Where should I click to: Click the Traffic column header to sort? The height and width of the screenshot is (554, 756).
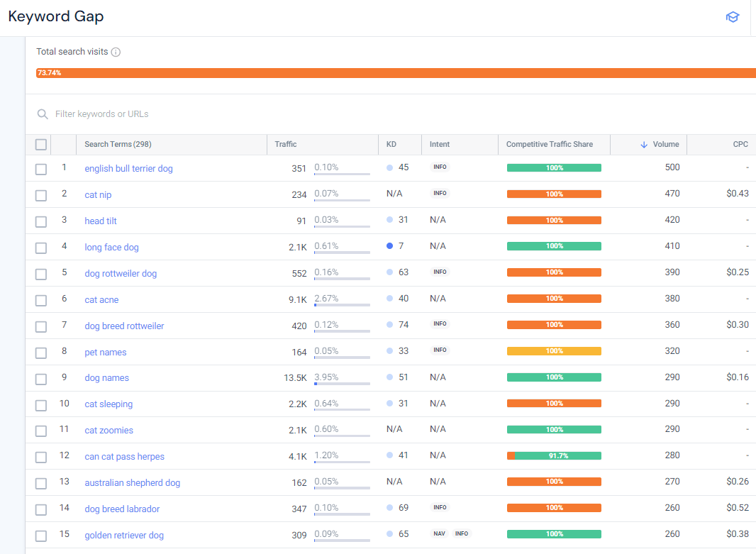click(x=286, y=144)
